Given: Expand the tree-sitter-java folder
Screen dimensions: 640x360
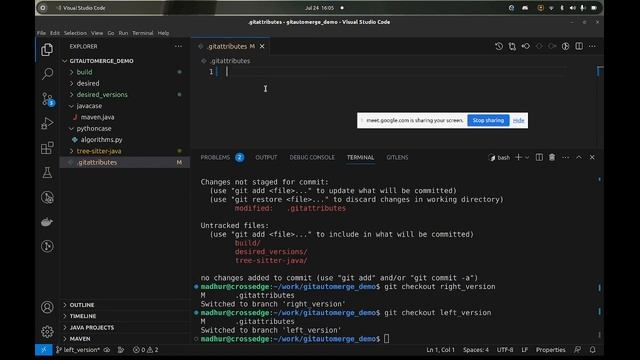Looking at the screenshot, I should click(x=124, y=151).
